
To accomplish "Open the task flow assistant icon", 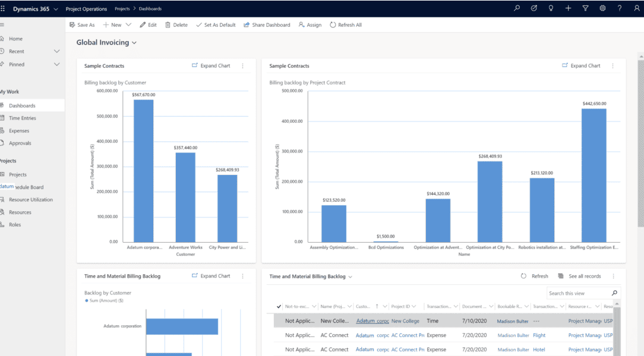I will coord(534,8).
